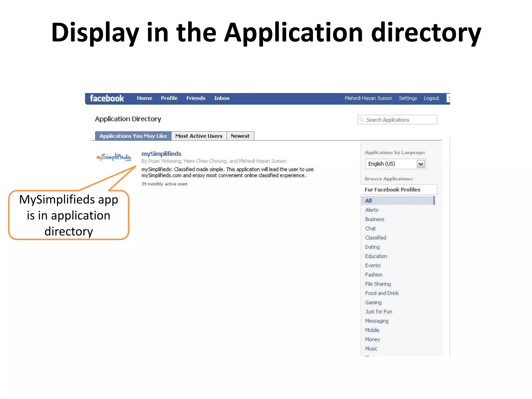The image size is (532, 399).
Task: Click Logout in the top bar
Action: tap(431, 98)
